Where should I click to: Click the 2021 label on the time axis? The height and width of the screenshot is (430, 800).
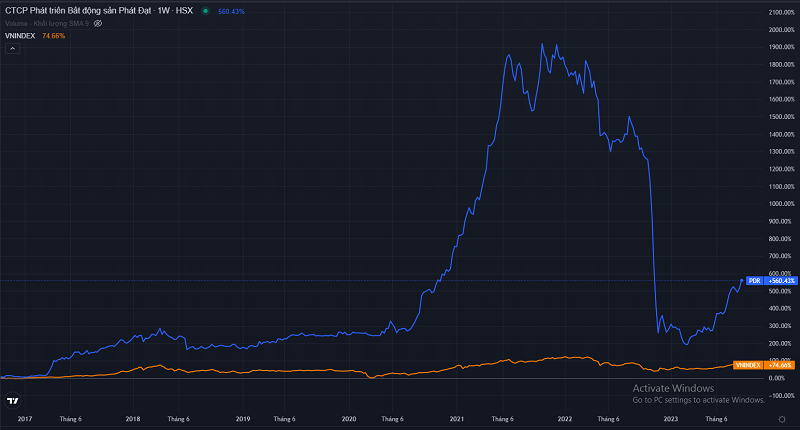coord(456,419)
